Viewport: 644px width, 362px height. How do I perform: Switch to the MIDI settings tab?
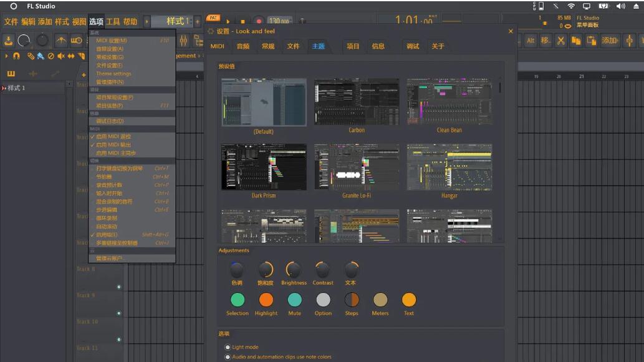(218, 46)
